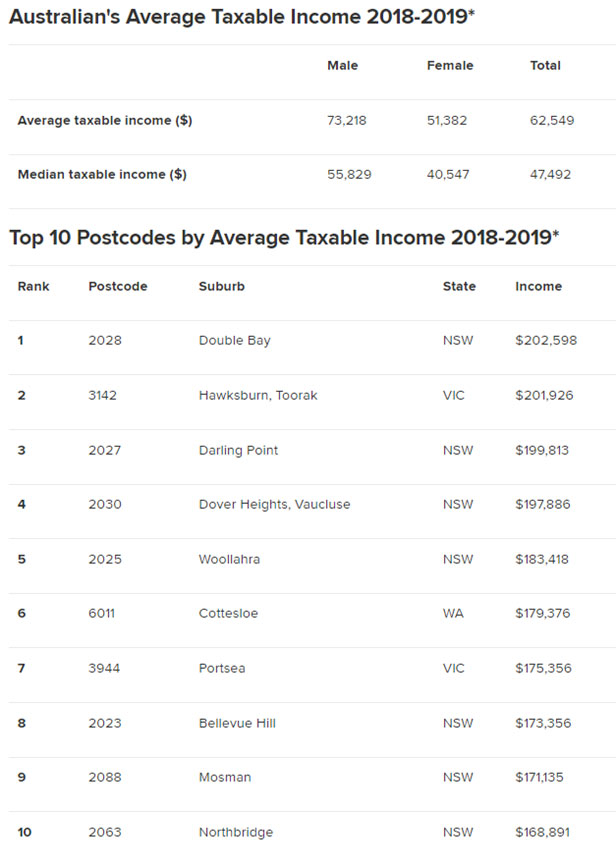616x864 pixels.
Task: Click the Suburb column header
Action: click(x=222, y=286)
